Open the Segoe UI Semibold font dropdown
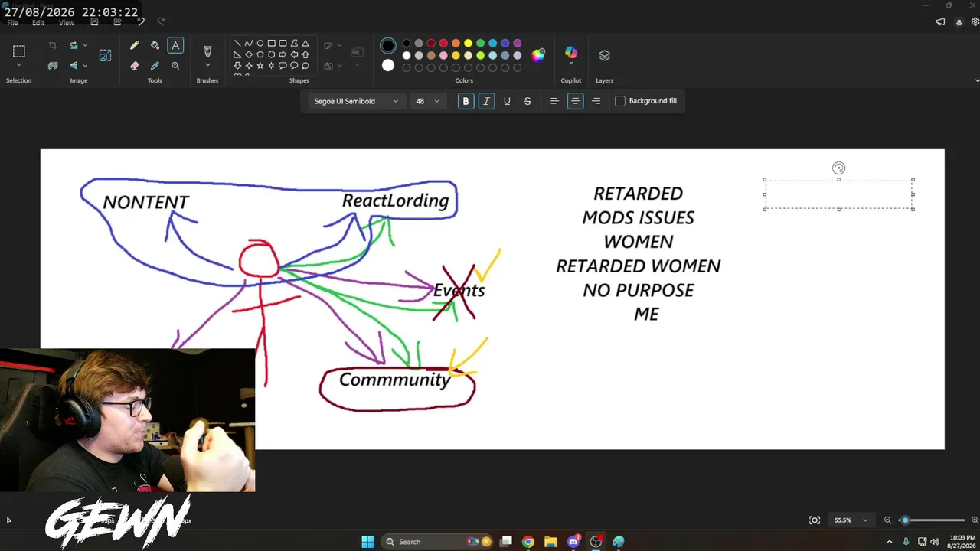 click(x=356, y=101)
